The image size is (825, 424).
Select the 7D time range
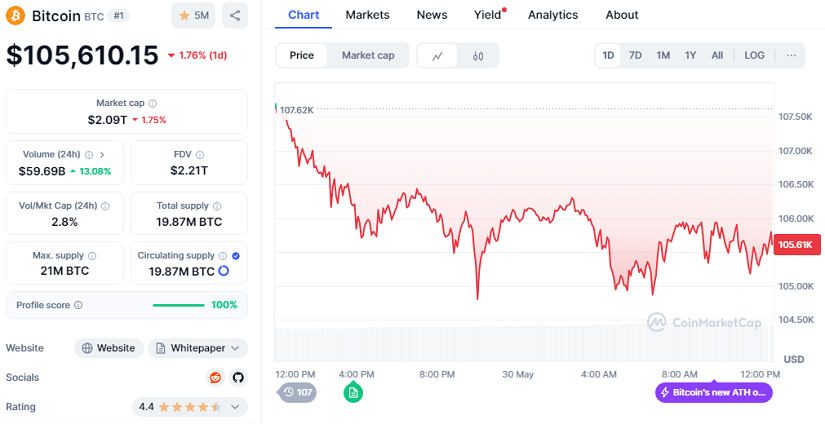635,56
